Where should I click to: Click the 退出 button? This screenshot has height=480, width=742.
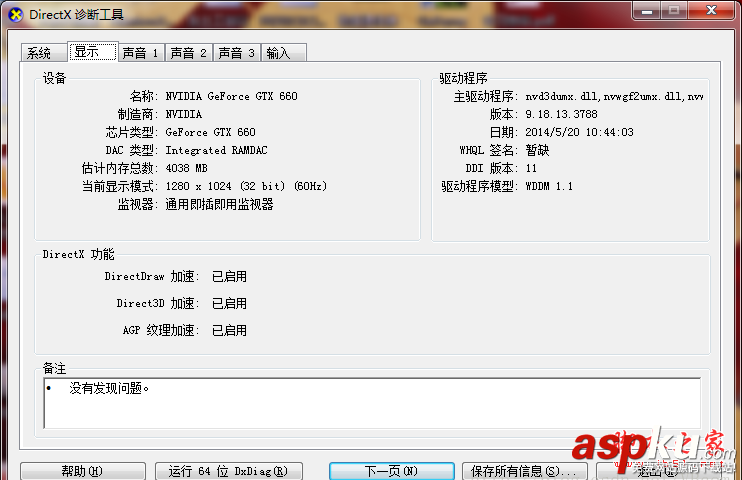[x=658, y=471]
